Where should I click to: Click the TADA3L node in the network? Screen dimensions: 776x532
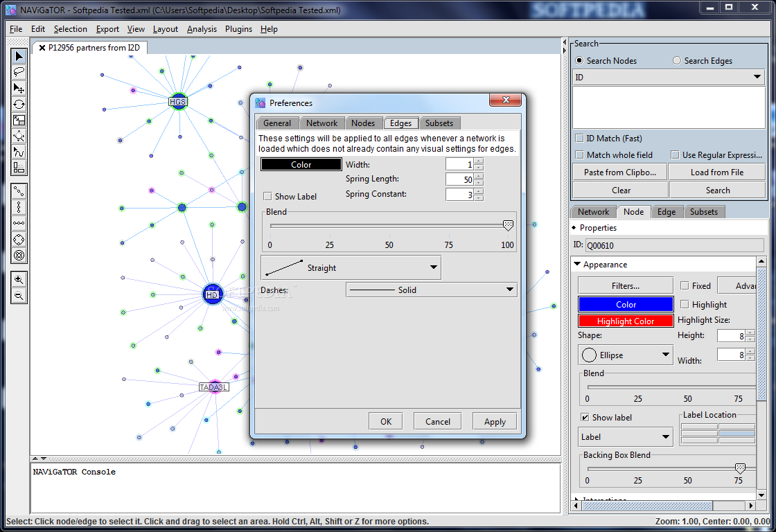tap(214, 387)
